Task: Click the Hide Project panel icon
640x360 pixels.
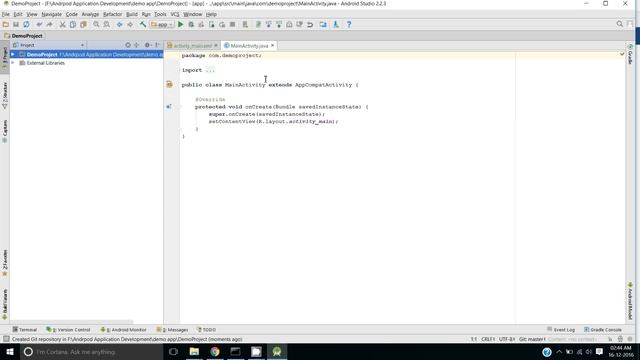Action: [157, 45]
